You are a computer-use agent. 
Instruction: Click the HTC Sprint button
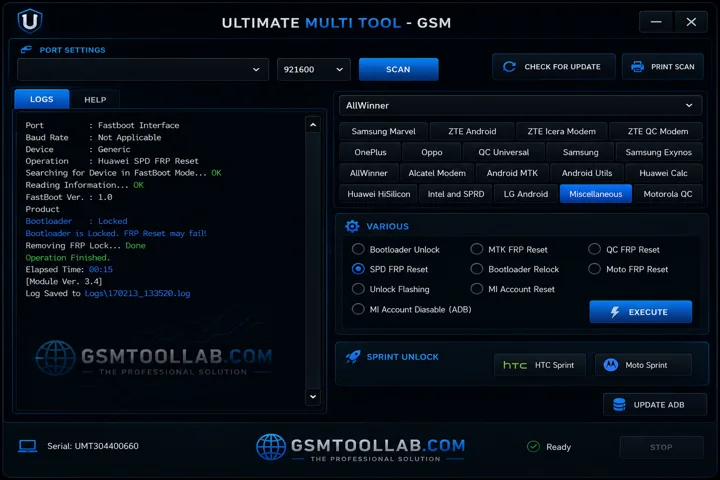point(540,365)
